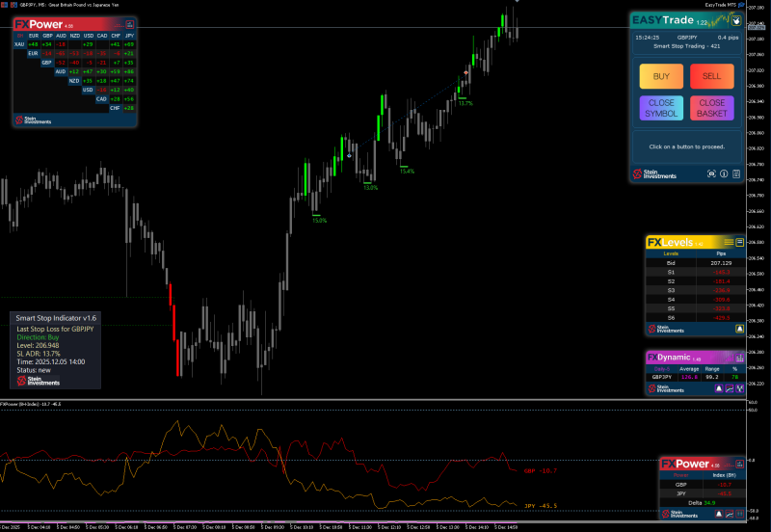The image size is (771, 532).
Task: Click the 15.0% smart stop marker on chart
Action: point(319,221)
